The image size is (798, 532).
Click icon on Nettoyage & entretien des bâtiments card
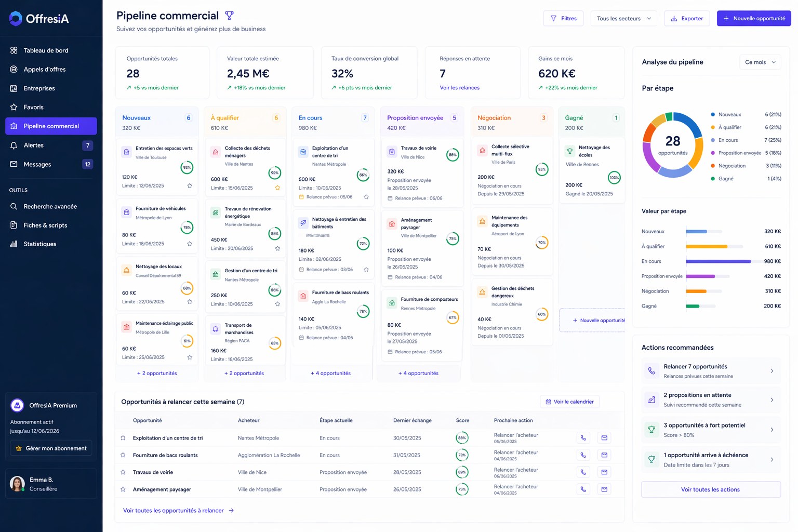pyautogui.click(x=303, y=223)
